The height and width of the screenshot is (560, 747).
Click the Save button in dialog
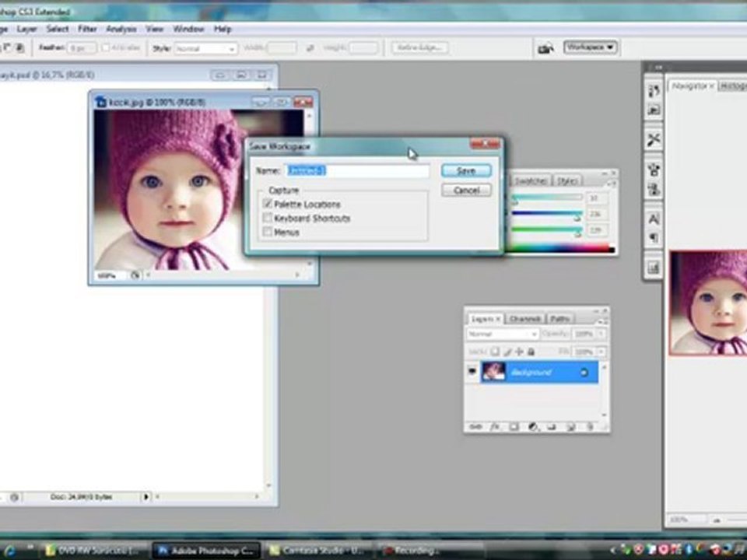(466, 170)
